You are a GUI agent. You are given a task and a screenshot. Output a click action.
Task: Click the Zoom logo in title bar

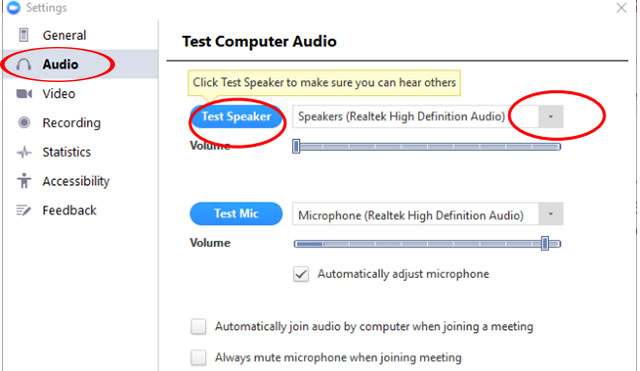tap(13, 8)
